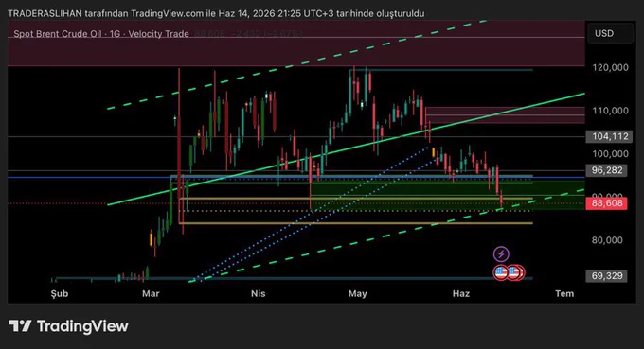644x349 pixels.
Task: Click the 110,000 price axis value
Action: click(610, 111)
